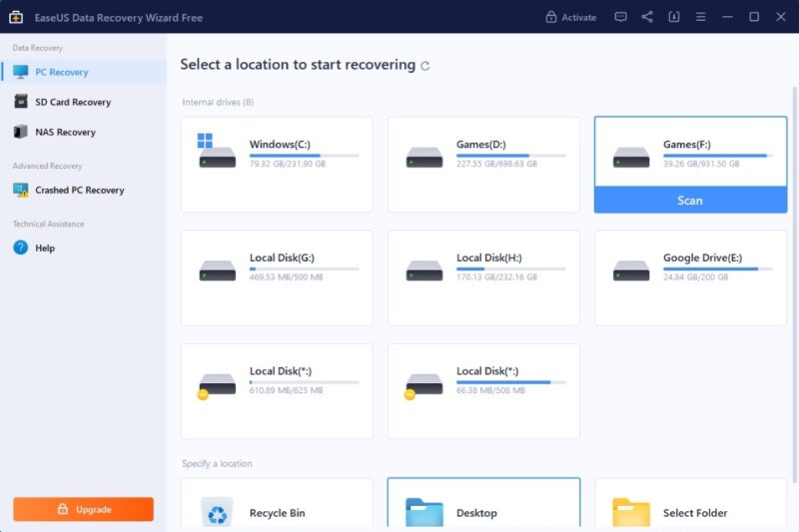The width and height of the screenshot is (799, 532).
Task: Click the feedback chat icon in title bar
Action: [x=620, y=17]
